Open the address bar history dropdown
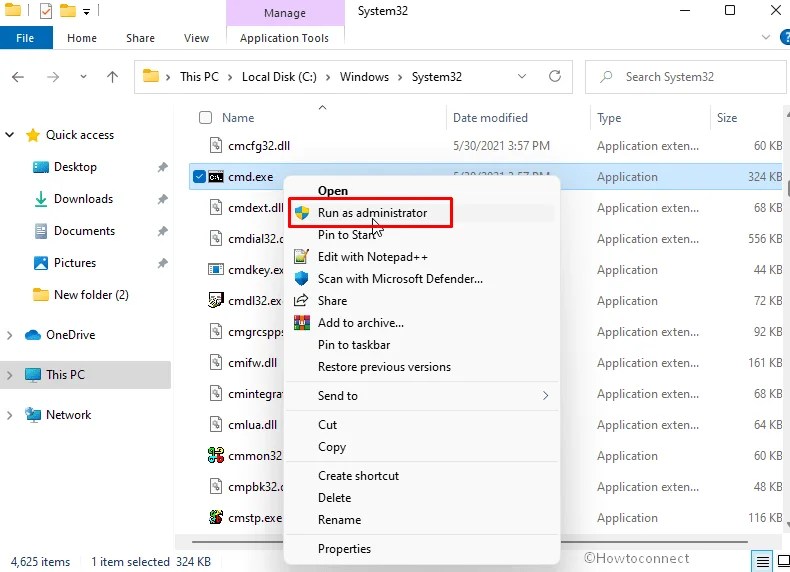The width and height of the screenshot is (790, 572). (x=522, y=77)
